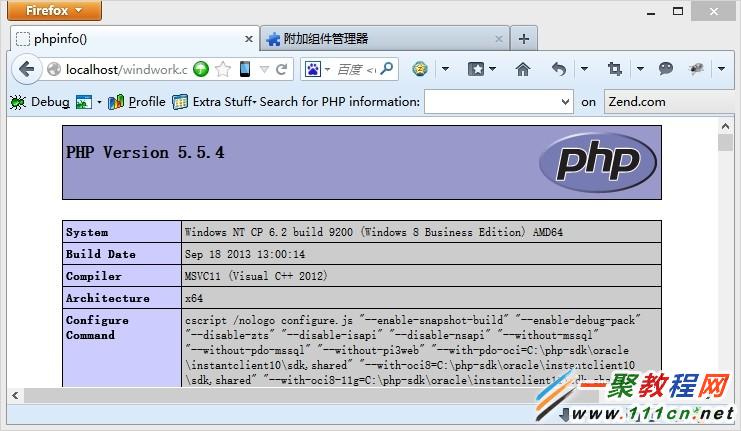This screenshot has width=741, height=431.
Task: Expand dropdown next to crop icon
Action: tap(640, 69)
